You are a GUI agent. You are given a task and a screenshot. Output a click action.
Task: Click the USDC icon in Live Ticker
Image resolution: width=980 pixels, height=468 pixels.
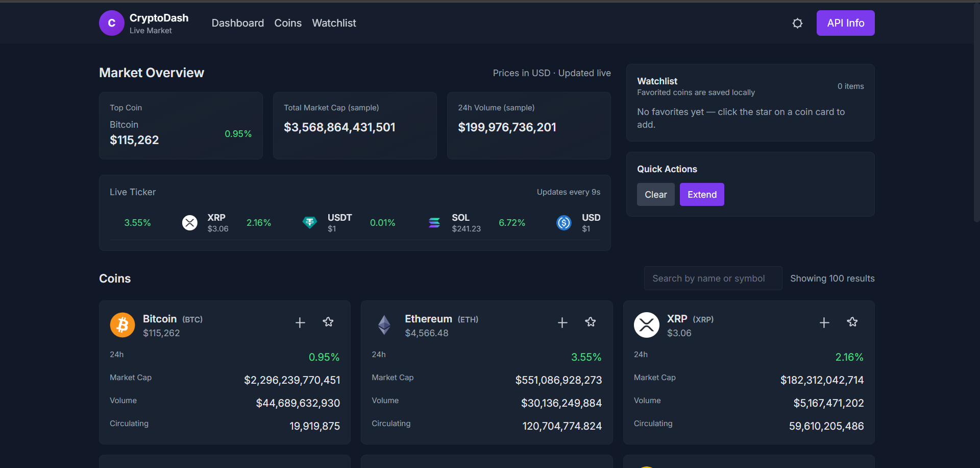point(563,223)
